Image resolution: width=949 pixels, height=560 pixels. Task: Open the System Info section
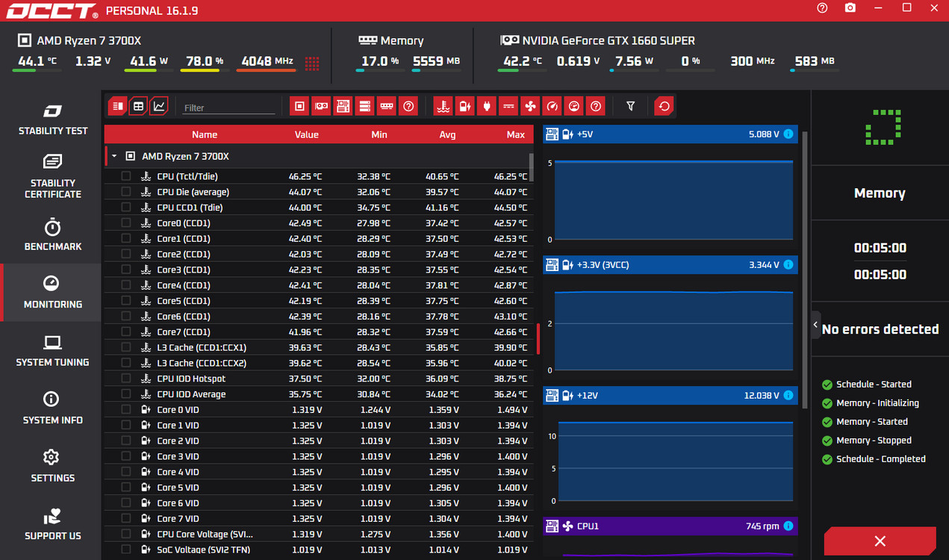pyautogui.click(x=51, y=408)
